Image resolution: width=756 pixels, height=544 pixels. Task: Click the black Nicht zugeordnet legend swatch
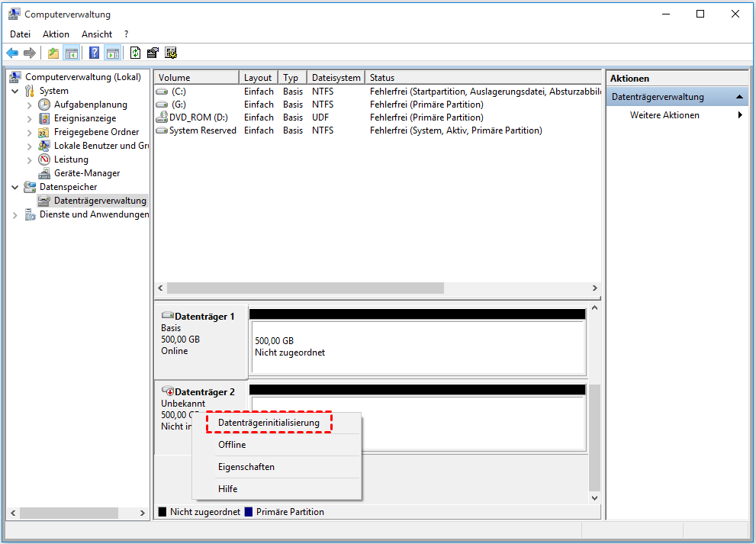coord(162,512)
